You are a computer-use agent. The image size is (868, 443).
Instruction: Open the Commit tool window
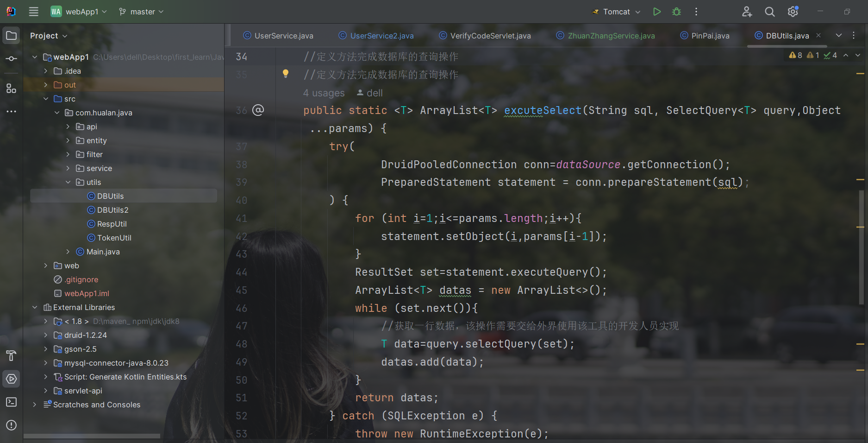[x=12, y=59]
